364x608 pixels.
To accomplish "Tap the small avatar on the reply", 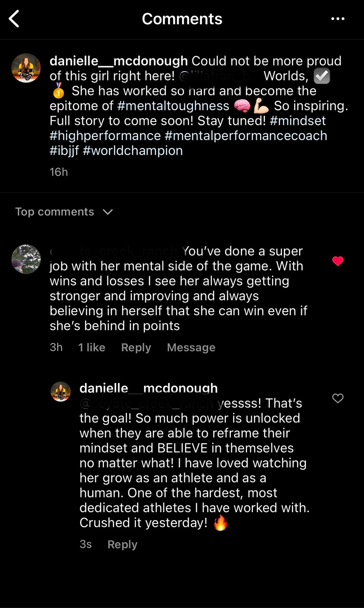I will point(61,391).
